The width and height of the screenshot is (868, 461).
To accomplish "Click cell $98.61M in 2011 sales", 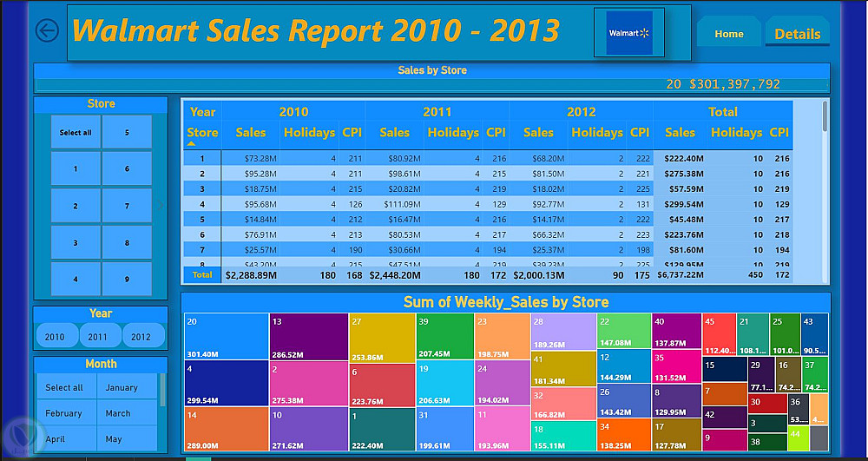I will point(404,174).
